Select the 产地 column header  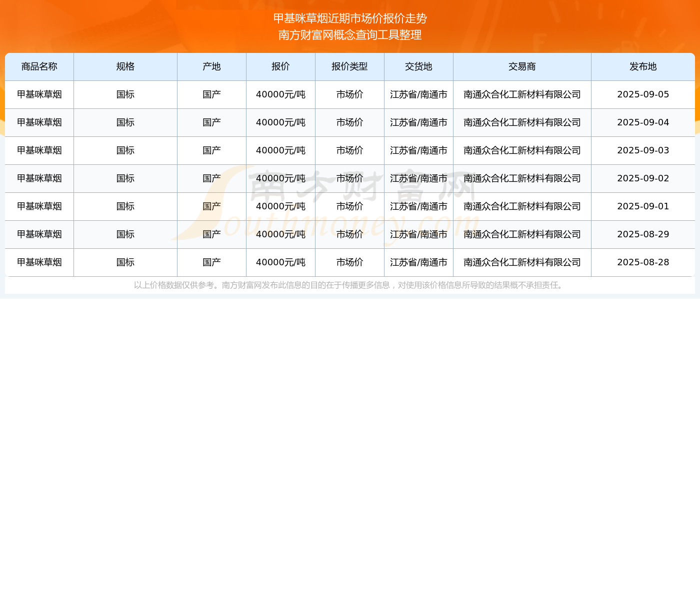pos(211,67)
